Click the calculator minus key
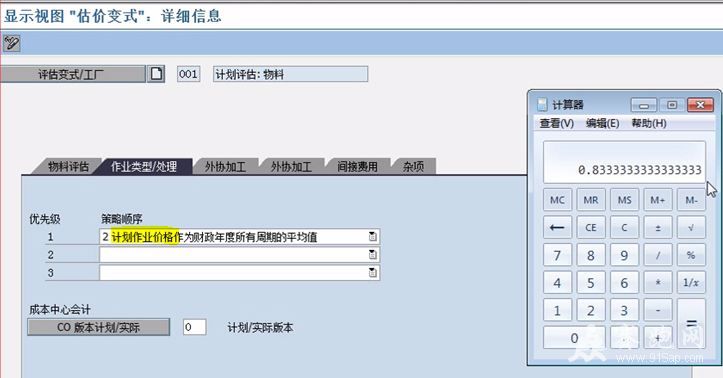 tap(658, 310)
